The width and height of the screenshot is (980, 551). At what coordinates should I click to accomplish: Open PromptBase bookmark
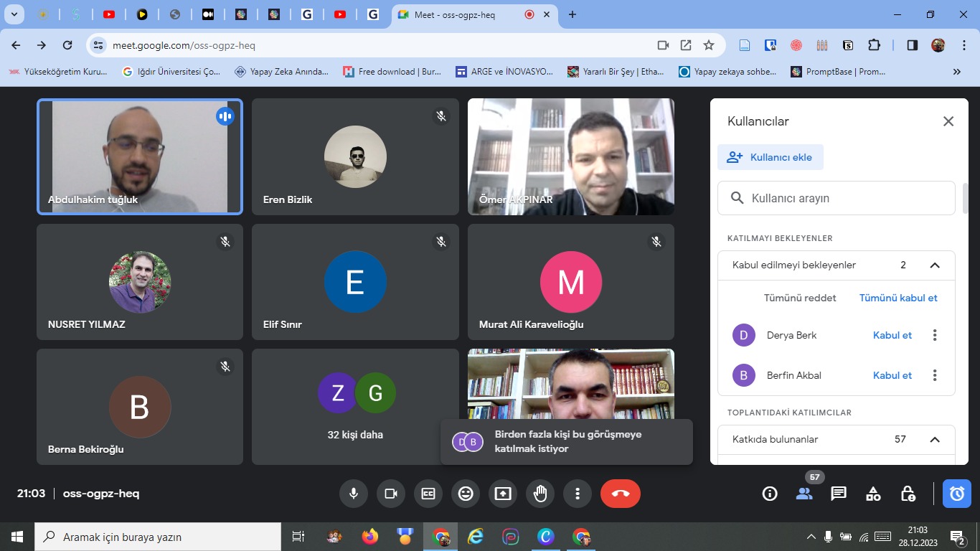click(838, 72)
